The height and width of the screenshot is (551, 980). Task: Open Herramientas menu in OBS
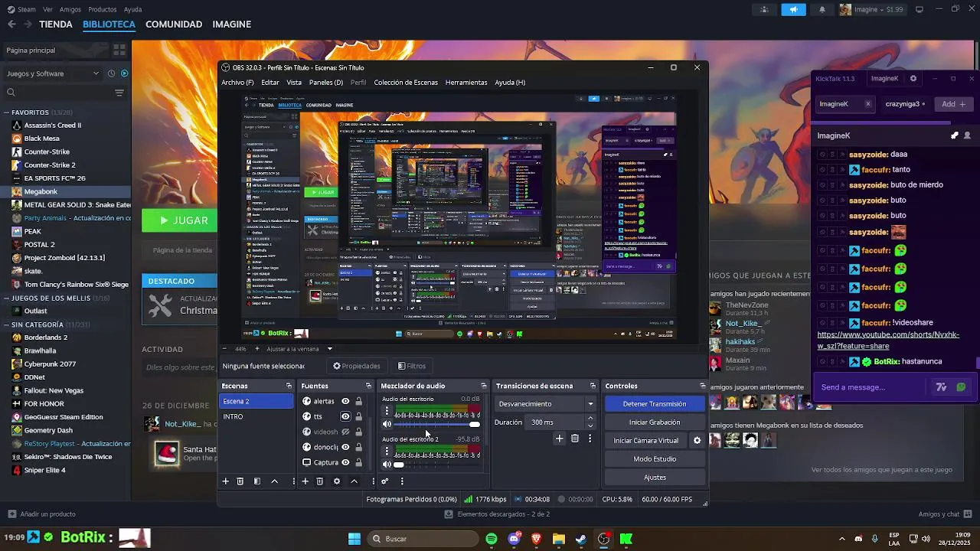[x=466, y=83]
